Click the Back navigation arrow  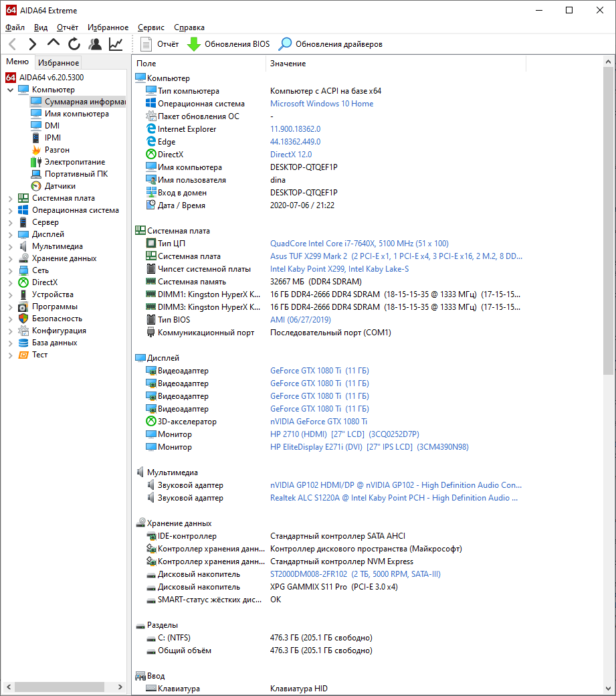(13, 44)
